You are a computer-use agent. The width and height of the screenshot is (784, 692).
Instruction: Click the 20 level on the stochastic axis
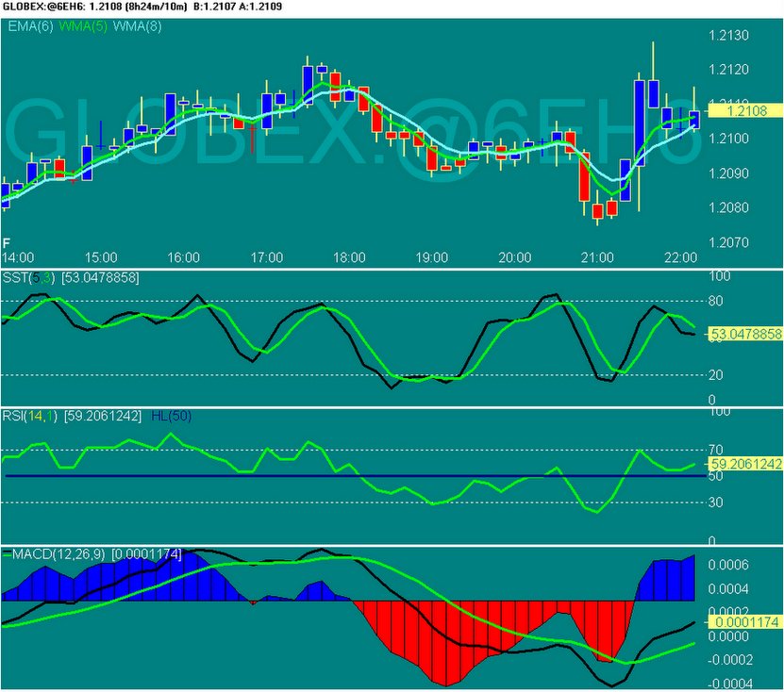click(x=715, y=374)
